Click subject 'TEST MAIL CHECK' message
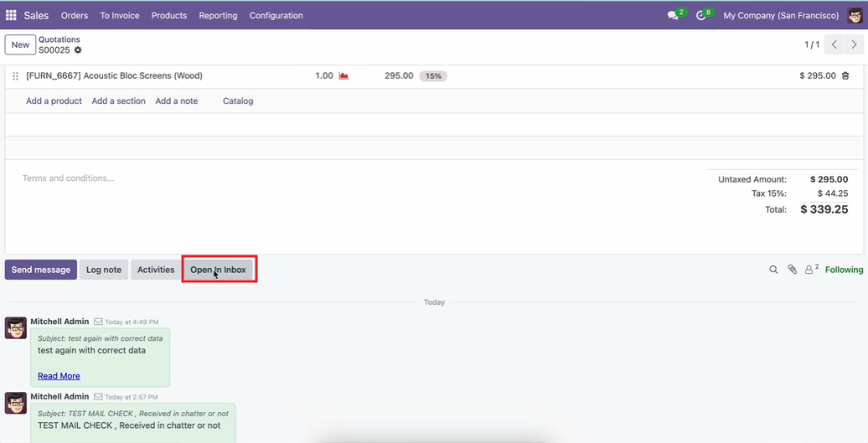 [133, 414]
